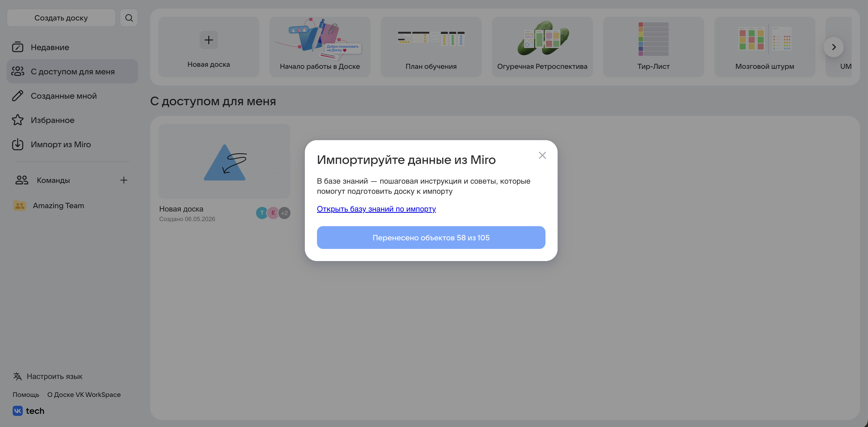
Task: Open О Доске VK WorkSpace link
Action: (84, 394)
